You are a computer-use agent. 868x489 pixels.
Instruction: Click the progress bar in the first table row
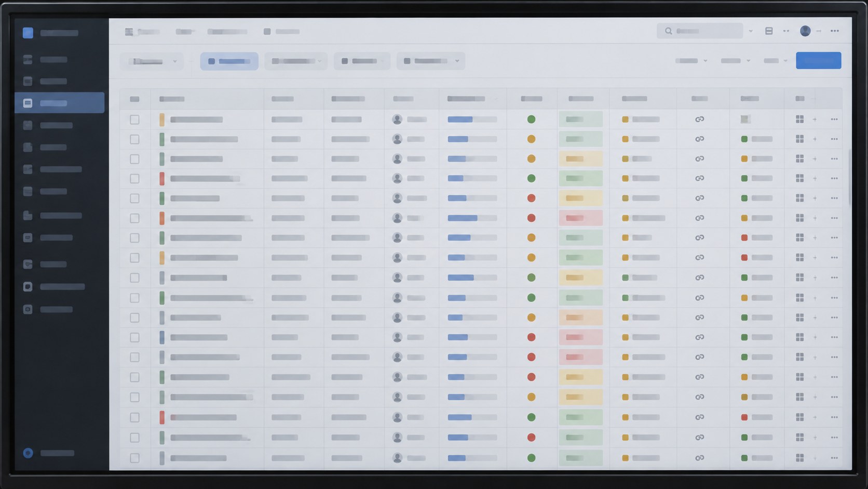tap(472, 120)
